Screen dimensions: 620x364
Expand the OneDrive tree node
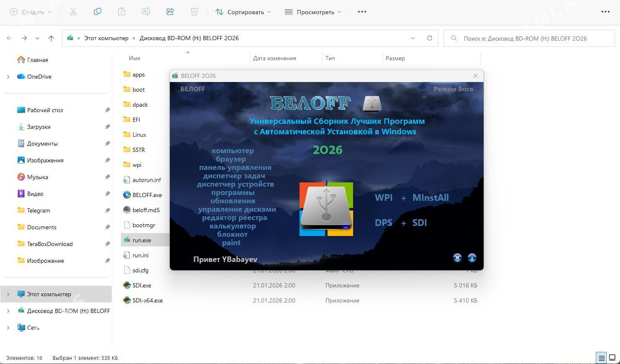click(x=8, y=77)
